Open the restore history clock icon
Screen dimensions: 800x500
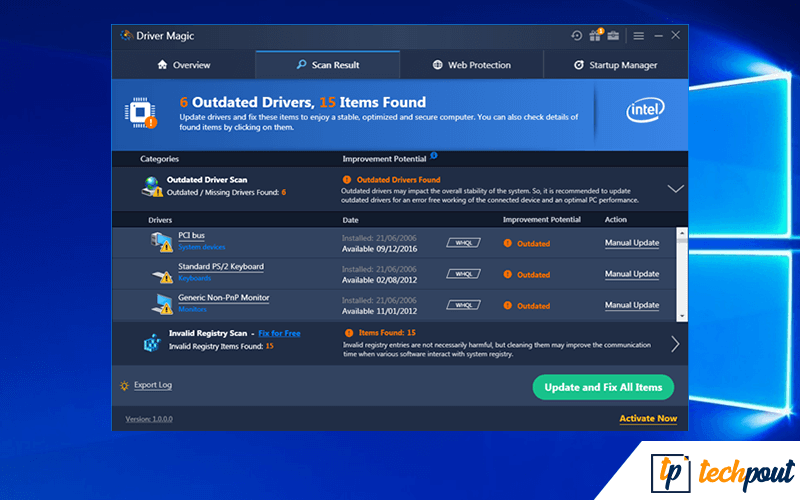click(x=577, y=36)
